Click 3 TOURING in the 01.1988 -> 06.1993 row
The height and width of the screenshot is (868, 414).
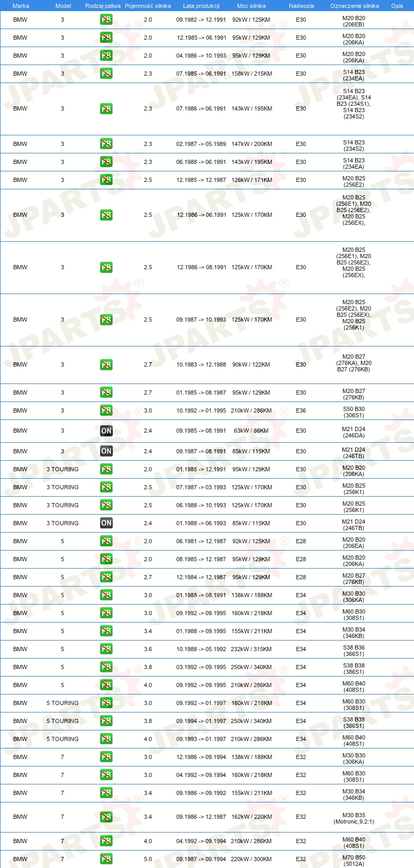pos(62,523)
